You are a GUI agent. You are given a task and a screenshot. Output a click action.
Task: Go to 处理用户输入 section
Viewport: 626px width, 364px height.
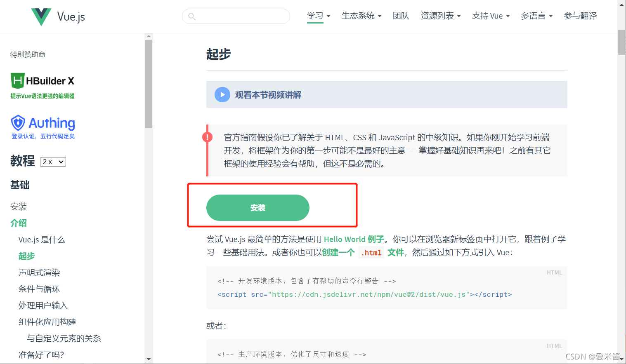pyautogui.click(x=43, y=305)
